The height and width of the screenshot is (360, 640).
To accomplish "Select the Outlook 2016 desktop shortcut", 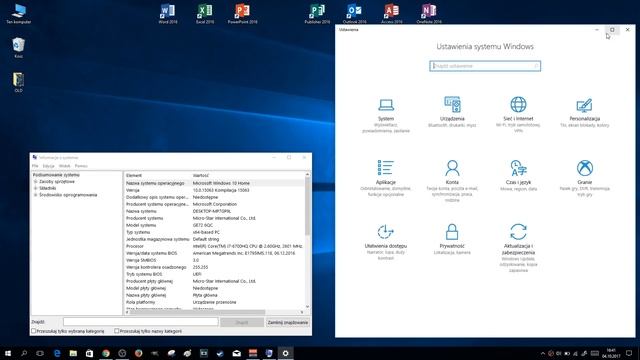I will click(x=354, y=14).
